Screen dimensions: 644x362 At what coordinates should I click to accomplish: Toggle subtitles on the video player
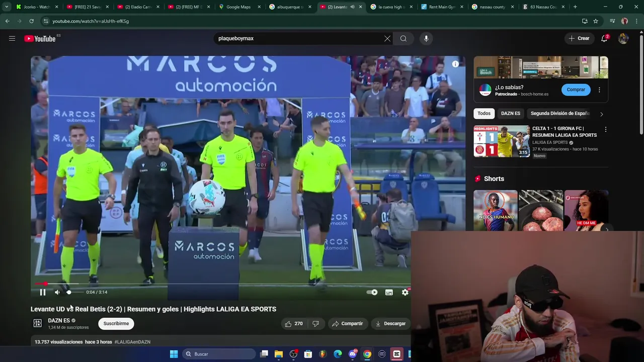click(x=389, y=292)
